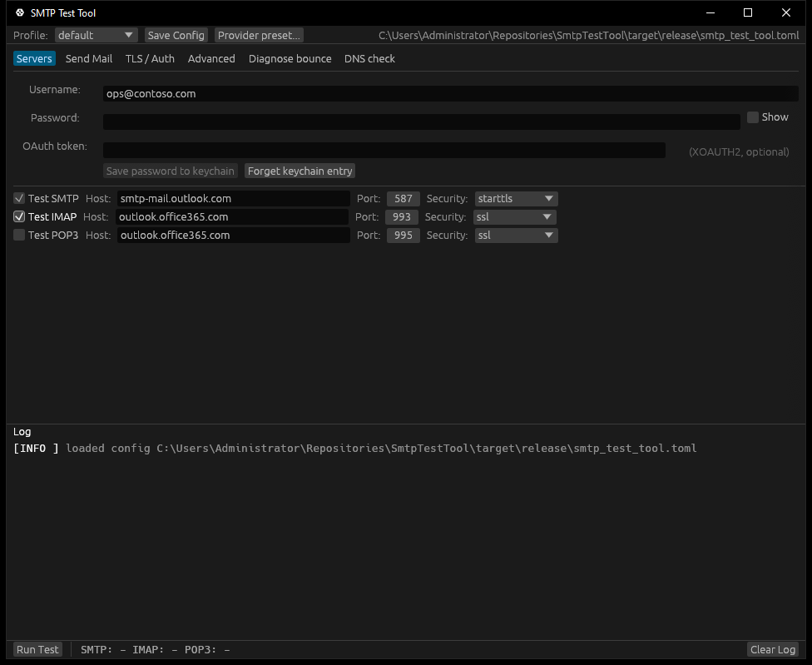This screenshot has height=665, width=812.
Task: Open the Provider preset... button
Action: [x=259, y=35]
